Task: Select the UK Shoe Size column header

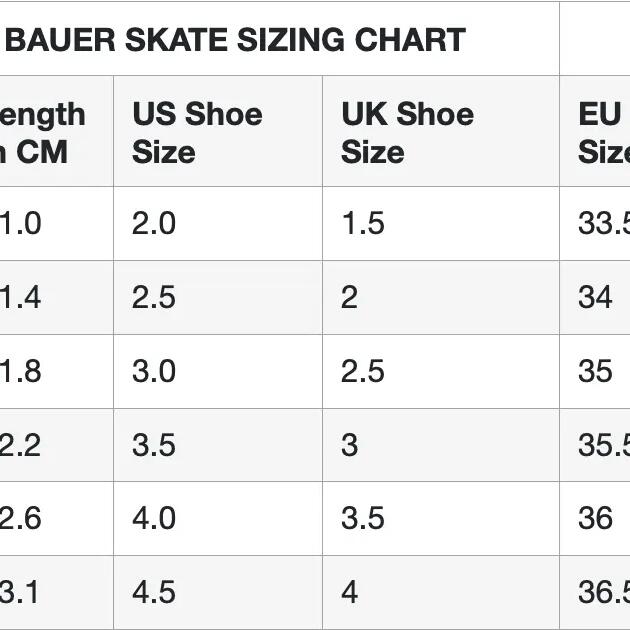Action: click(441, 131)
